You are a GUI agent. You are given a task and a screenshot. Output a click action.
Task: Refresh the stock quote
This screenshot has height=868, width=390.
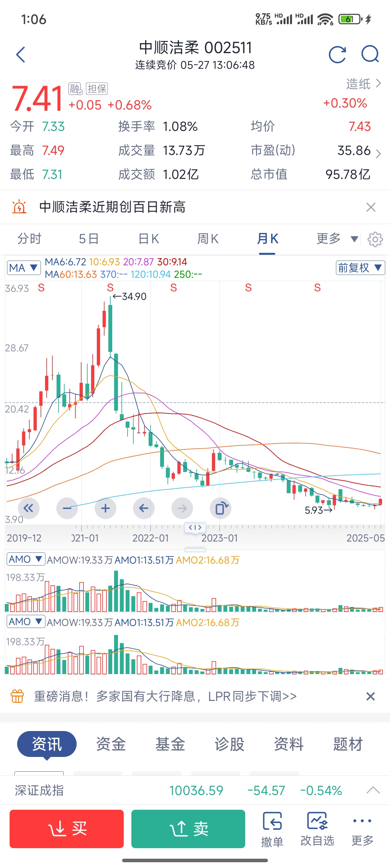[338, 55]
